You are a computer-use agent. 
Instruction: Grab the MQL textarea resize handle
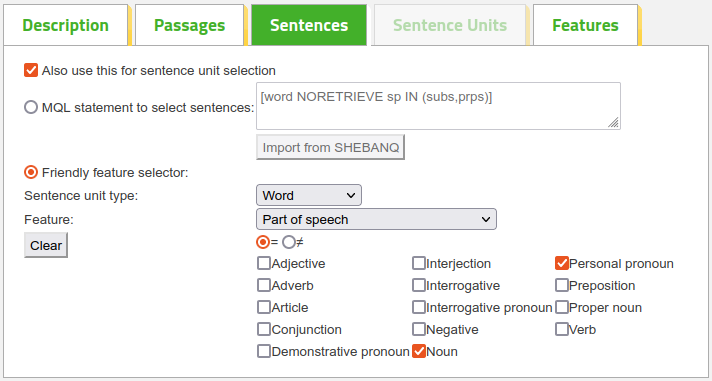[x=613, y=122]
